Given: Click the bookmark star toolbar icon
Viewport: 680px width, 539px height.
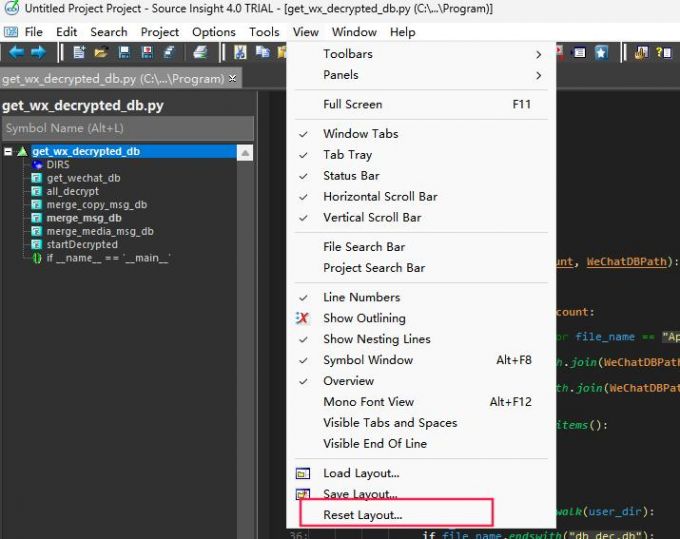Looking at the screenshot, I should pos(601,52).
